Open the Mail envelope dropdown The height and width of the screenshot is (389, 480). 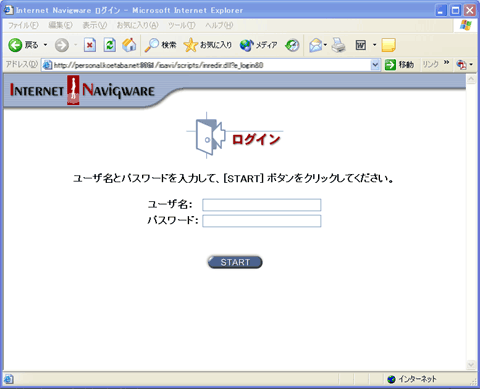(x=318, y=45)
